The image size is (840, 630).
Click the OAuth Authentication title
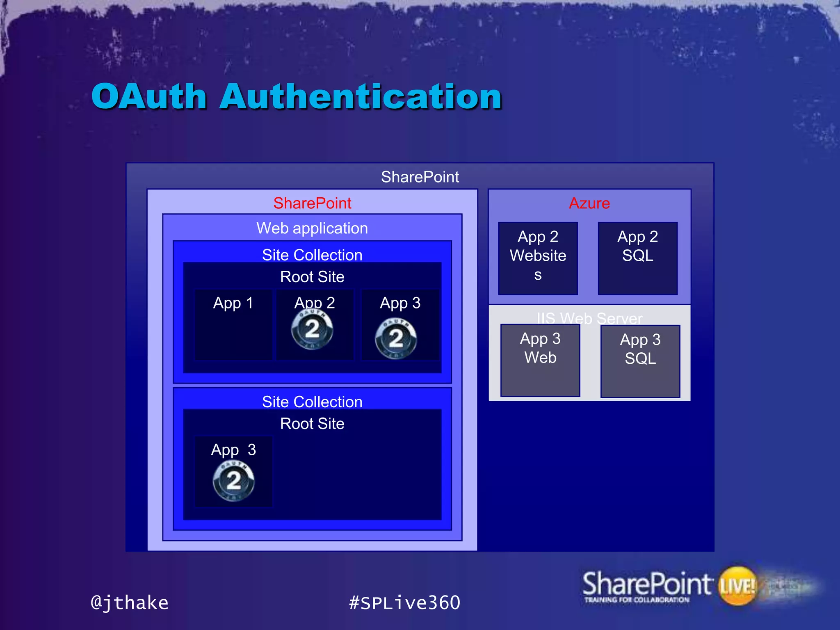[x=297, y=97]
